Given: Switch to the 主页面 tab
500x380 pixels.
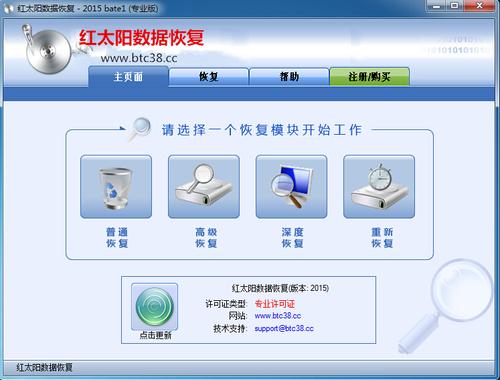Looking at the screenshot, I should point(128,77).
